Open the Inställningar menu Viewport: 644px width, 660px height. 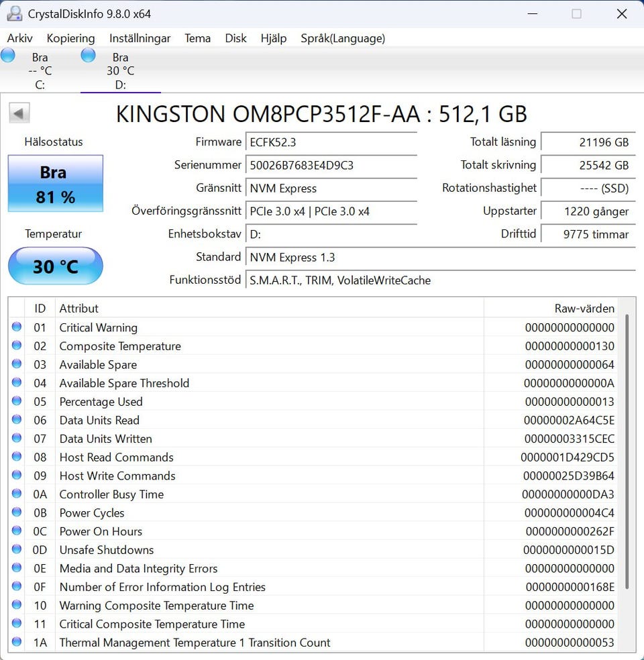click(140, 38)
